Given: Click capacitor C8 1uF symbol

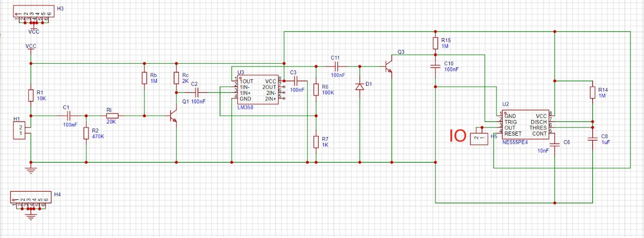Looking at the screenshot, I should pyautogui.click(x=593, y=138).
